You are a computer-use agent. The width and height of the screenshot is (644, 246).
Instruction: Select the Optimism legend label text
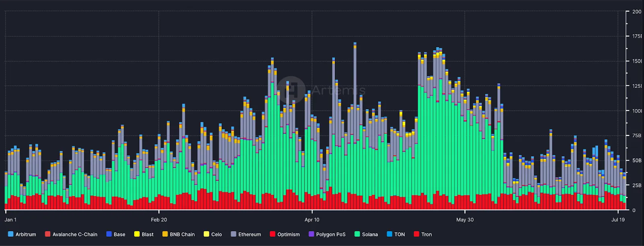pos(288,234)
